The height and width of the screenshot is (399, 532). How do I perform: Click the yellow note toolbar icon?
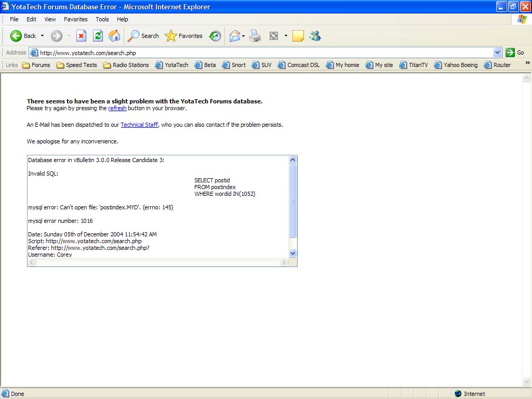point(298,36)
